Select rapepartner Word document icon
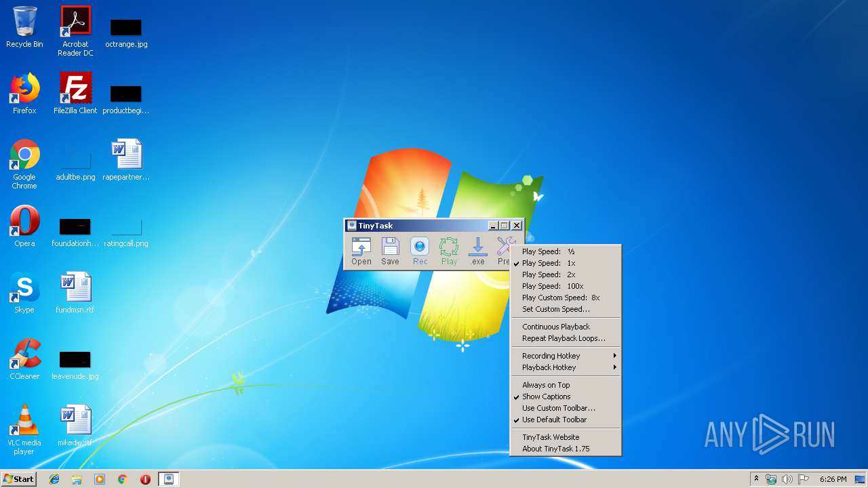 (126, 160)
